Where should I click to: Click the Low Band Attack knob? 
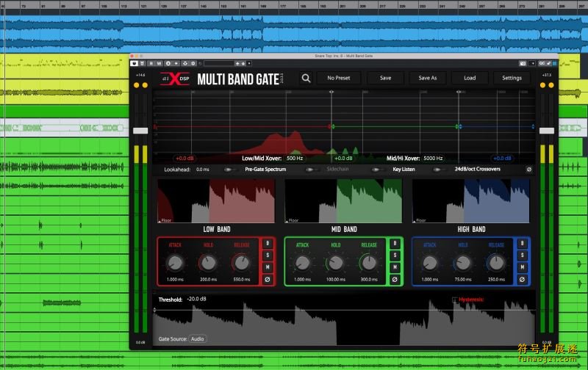(x=175, y=263)
